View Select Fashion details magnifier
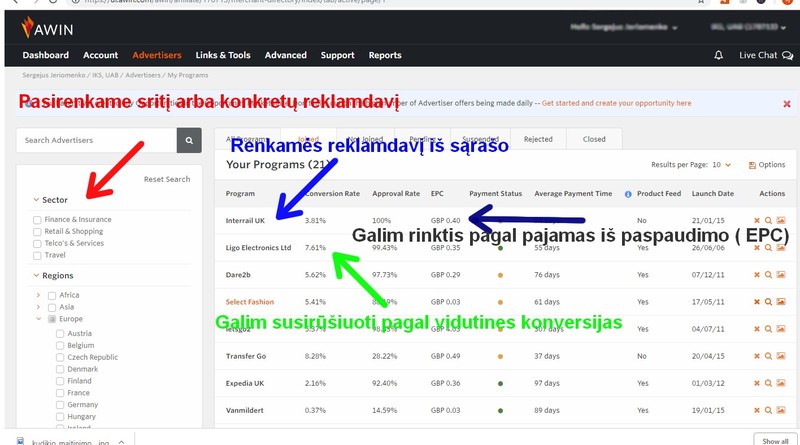800x445 pixels. (x=768, y=302)
